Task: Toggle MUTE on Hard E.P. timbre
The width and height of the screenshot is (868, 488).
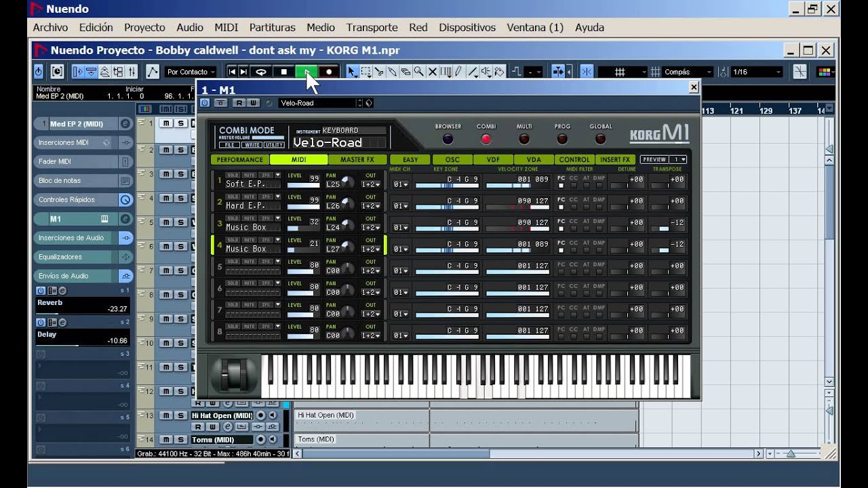Action: (249, 198)
